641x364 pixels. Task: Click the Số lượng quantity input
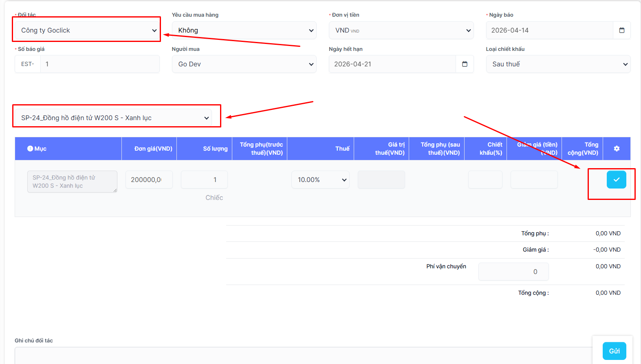[x=204, y=180]
